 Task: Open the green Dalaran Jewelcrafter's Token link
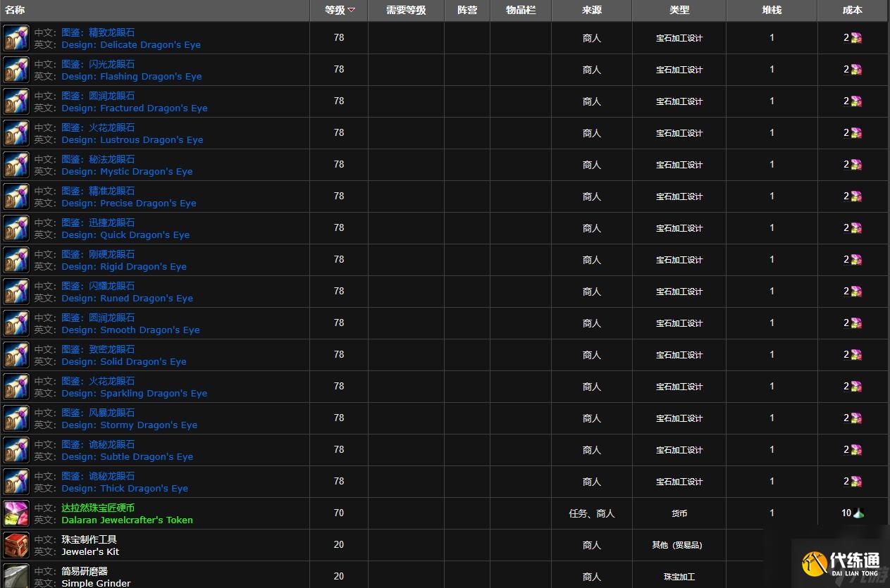[127, 520]
